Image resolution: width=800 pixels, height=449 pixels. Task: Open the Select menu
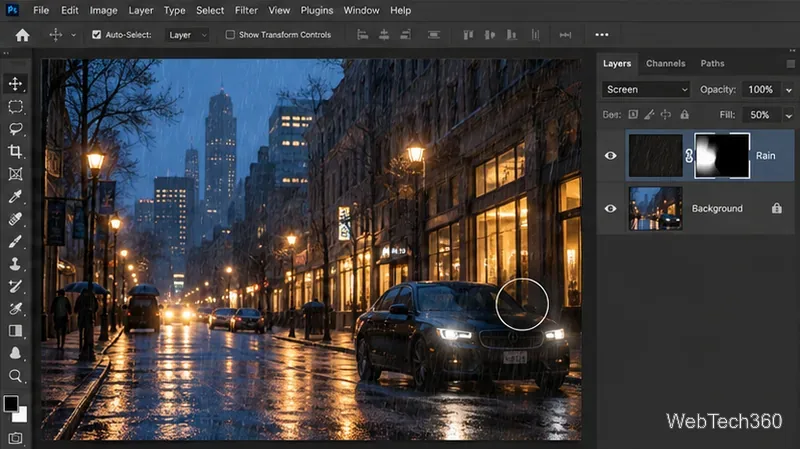[210, 10]
